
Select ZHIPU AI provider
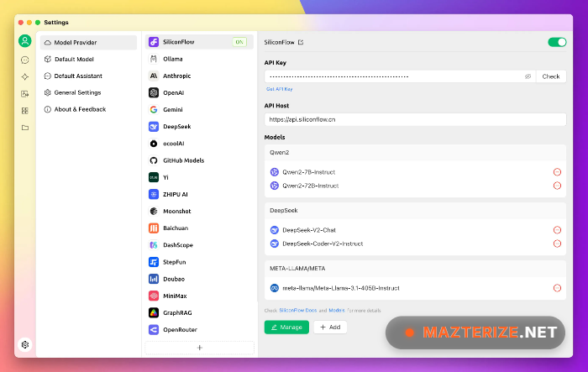point(199,194)
